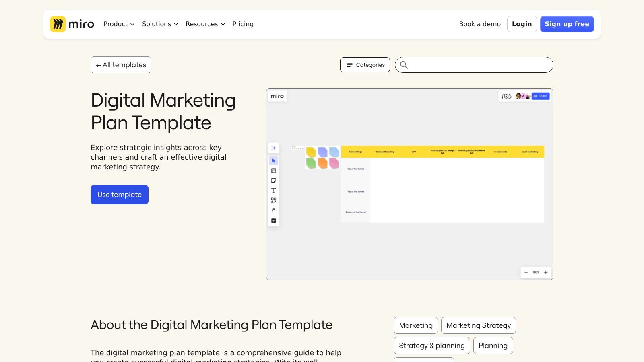Click the 100% zoom level in preview
This screenshot has width=644, height=362.
536,272
